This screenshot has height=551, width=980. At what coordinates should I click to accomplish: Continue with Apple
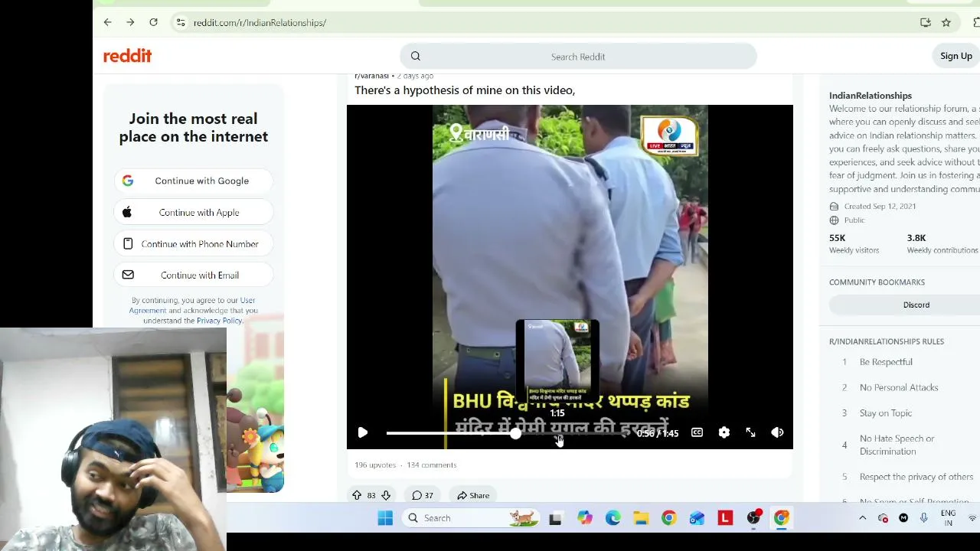tap(194, 212)
